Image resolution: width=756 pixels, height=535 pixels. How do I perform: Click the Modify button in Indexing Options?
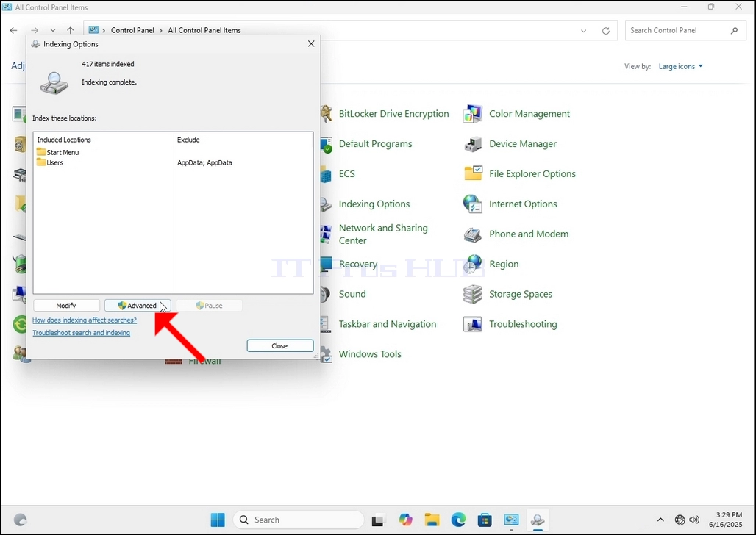click(x=66, y=306)
